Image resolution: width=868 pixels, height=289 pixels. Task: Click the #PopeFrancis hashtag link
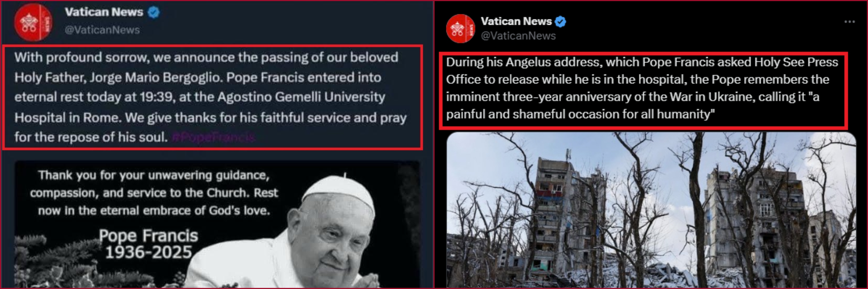[x=213, y=137]
